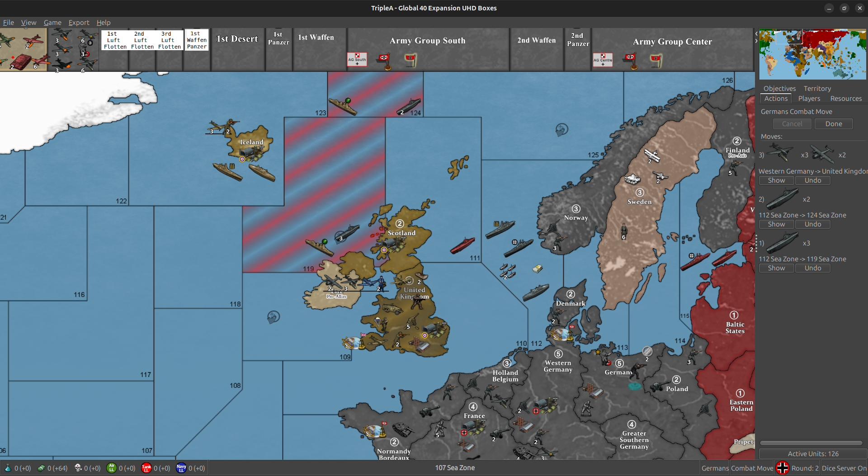Click the world minimap thumbnail
Viewport: 868px width, 476px height.
coord(812,53)
